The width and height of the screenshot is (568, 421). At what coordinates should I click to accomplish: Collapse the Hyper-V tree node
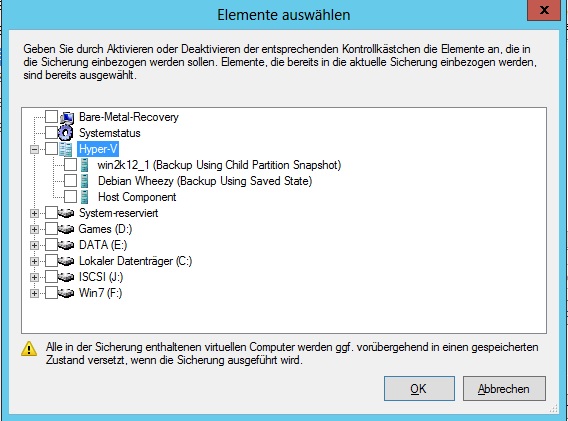(x=34, y=149)
